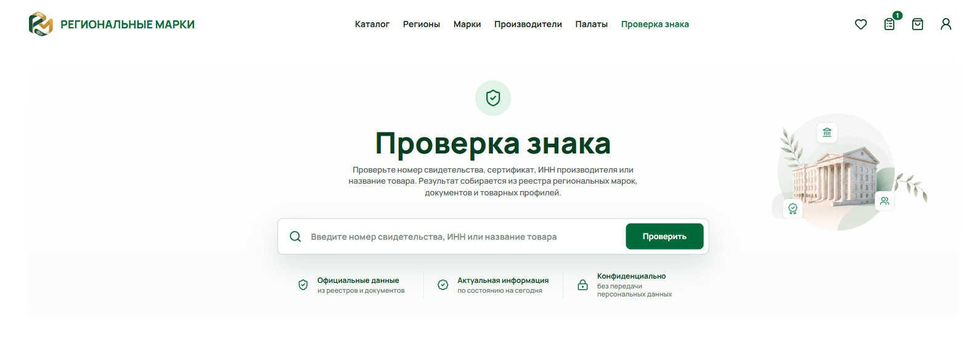This screenshot has height=339, width=980.
Task: Click the green Проверить button
Action: pyautogui.click(x=664, y=237)
